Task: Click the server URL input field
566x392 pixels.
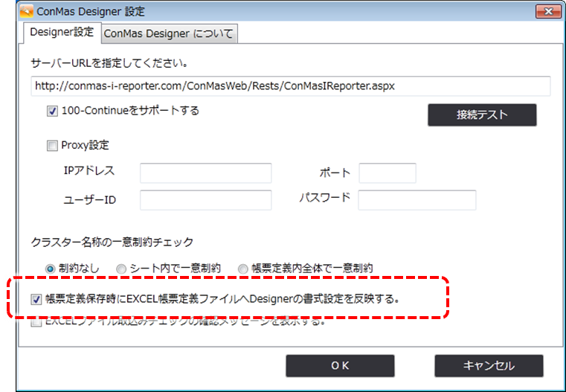Action: (290, 86)
